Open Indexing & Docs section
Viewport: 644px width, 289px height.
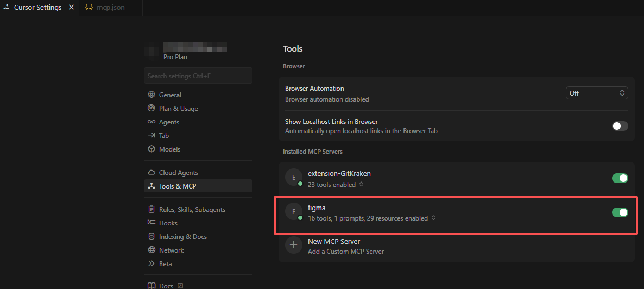(198, 237)
